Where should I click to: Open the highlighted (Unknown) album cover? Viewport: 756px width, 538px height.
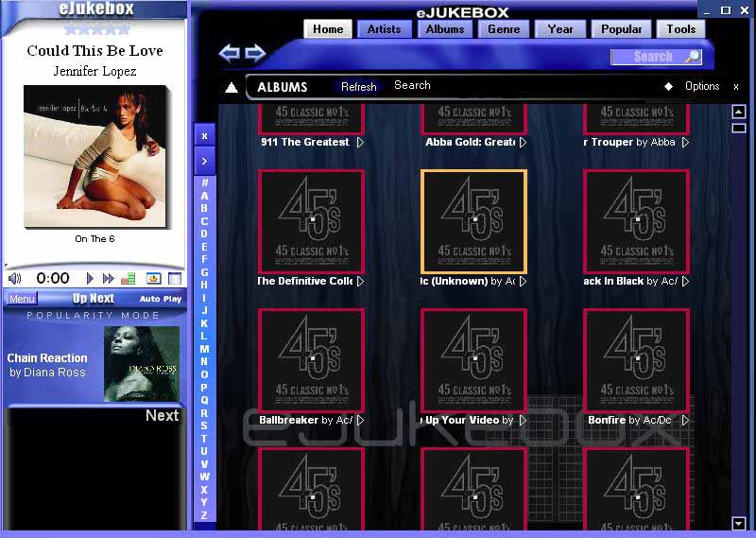(474, 221)
